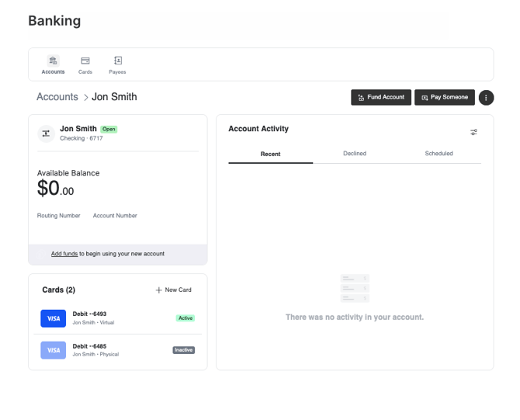The width and height of the screenshot is (520, 420).
Task: Go back via Accounts breadcrumb link
Action: point(57,97)
